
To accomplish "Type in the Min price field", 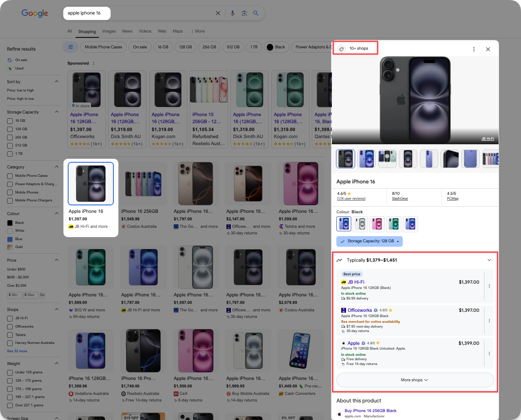I will (x=15, y=295).
